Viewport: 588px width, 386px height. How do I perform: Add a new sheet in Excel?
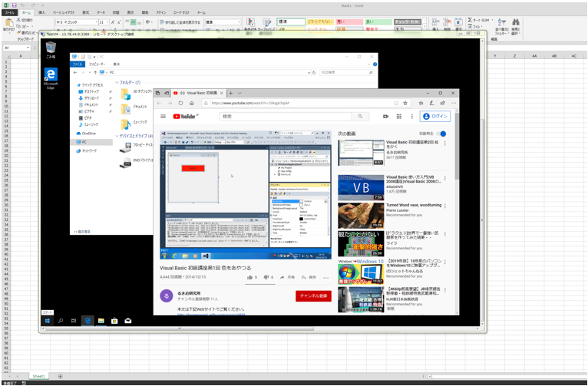tap(60, 376)
